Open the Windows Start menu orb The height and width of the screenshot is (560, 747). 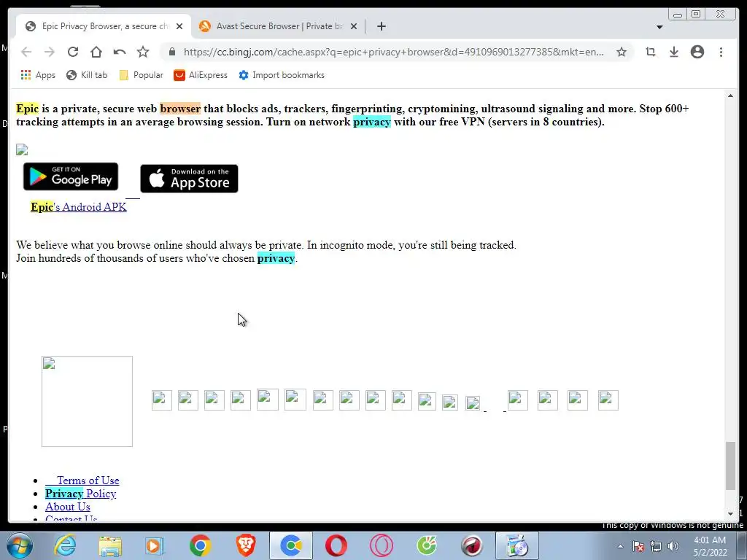click(x=19, y=545)
